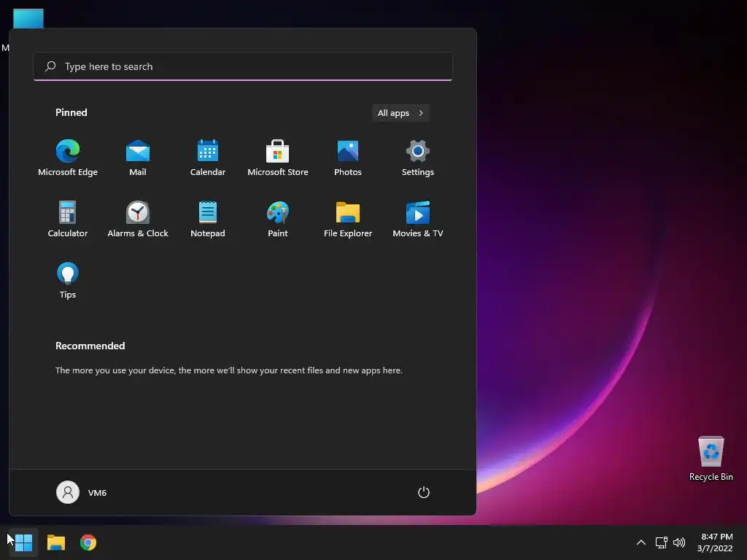Click the power button icon
The image size is (747, 560).
pos(424,492)
